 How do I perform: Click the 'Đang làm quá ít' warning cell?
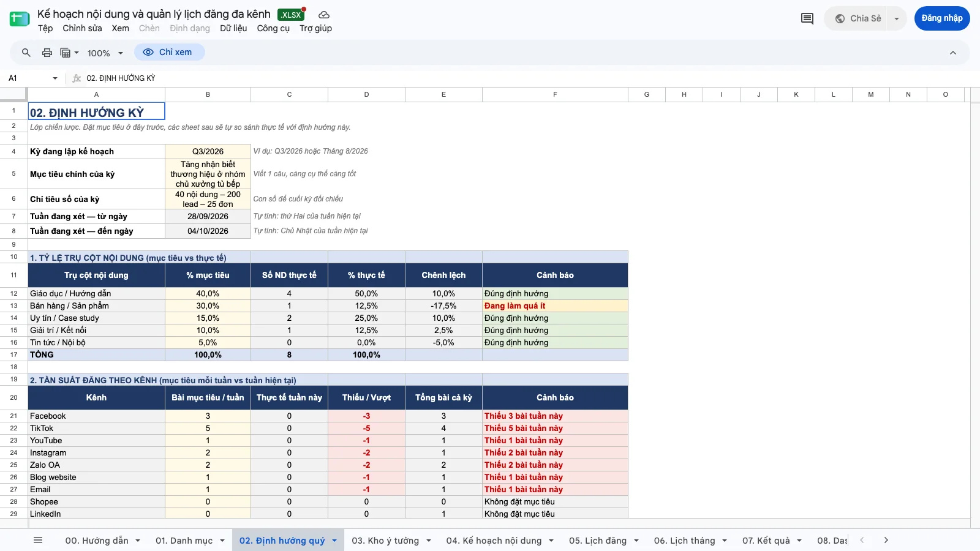point(555,305)
